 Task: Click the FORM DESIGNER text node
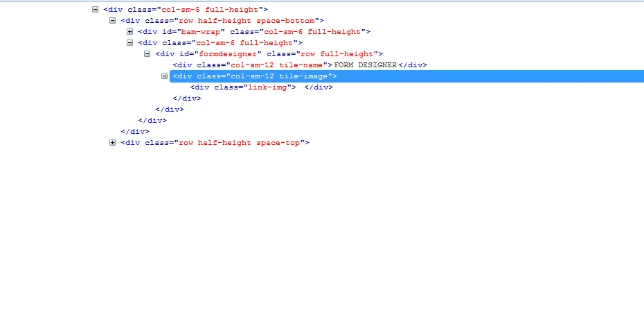pos(366,65)
